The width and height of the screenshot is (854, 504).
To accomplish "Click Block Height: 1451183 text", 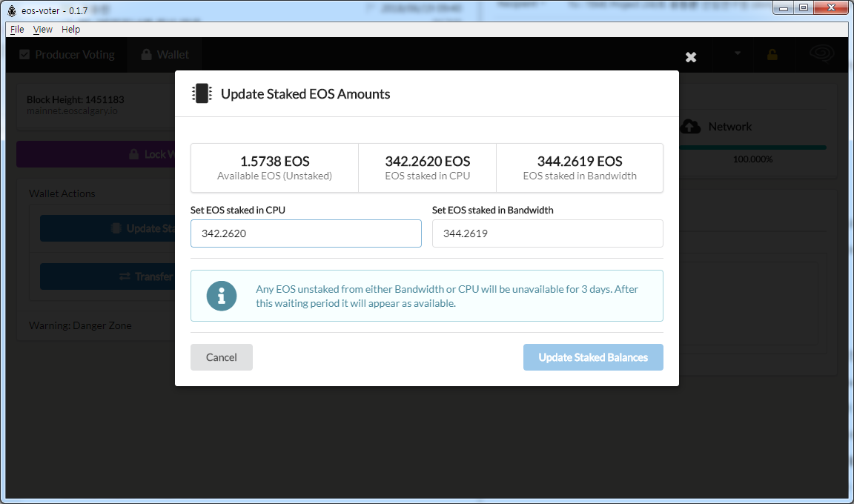I will 75,99.
